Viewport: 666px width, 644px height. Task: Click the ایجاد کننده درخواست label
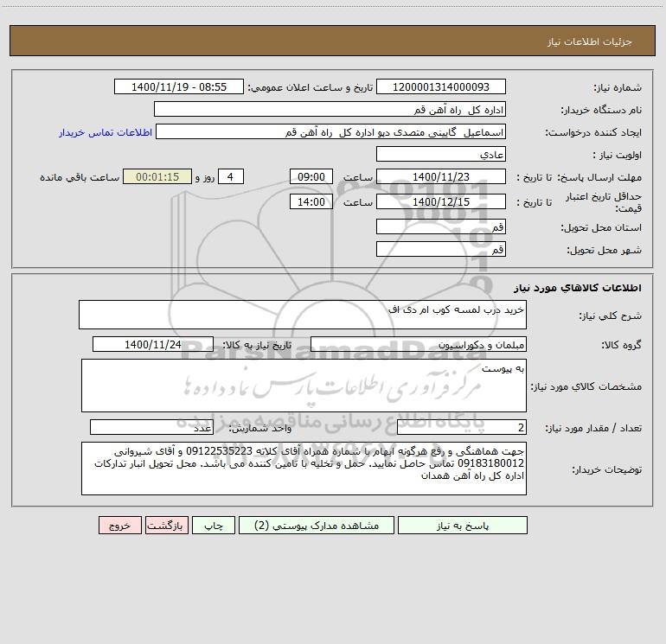pyautogui.click(x=593, y=132)
